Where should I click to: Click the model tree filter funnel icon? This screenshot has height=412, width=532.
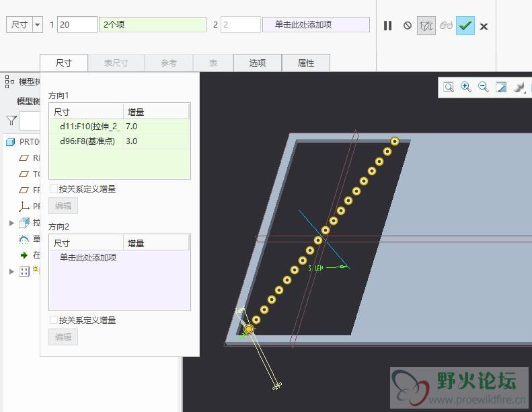[x=11, y=121]
